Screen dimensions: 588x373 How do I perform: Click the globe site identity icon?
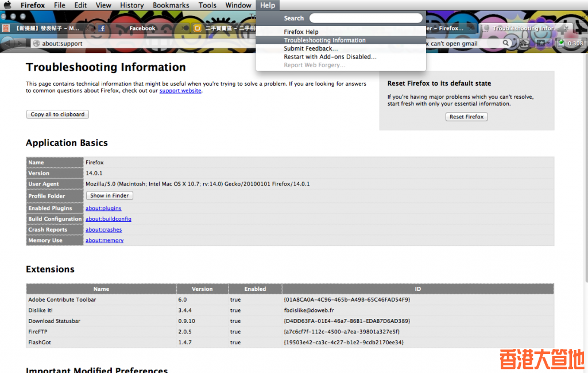pos(36,44)
